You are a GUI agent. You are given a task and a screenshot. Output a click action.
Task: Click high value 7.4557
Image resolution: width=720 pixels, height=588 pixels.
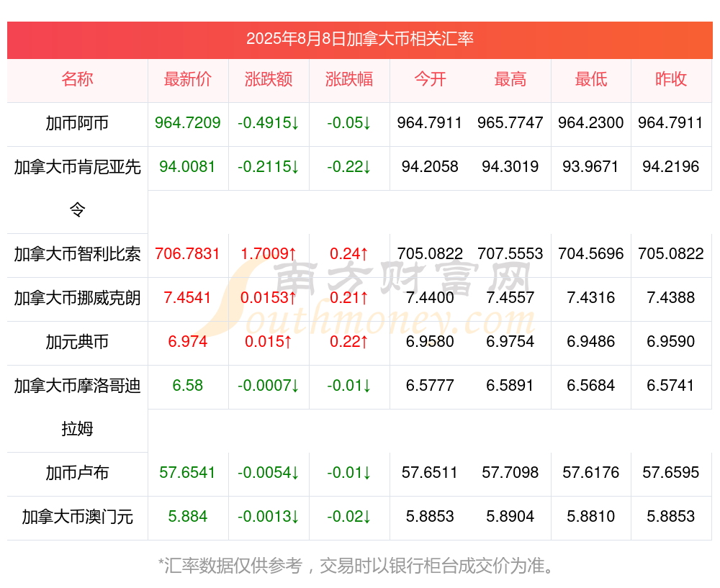(510, 297)
